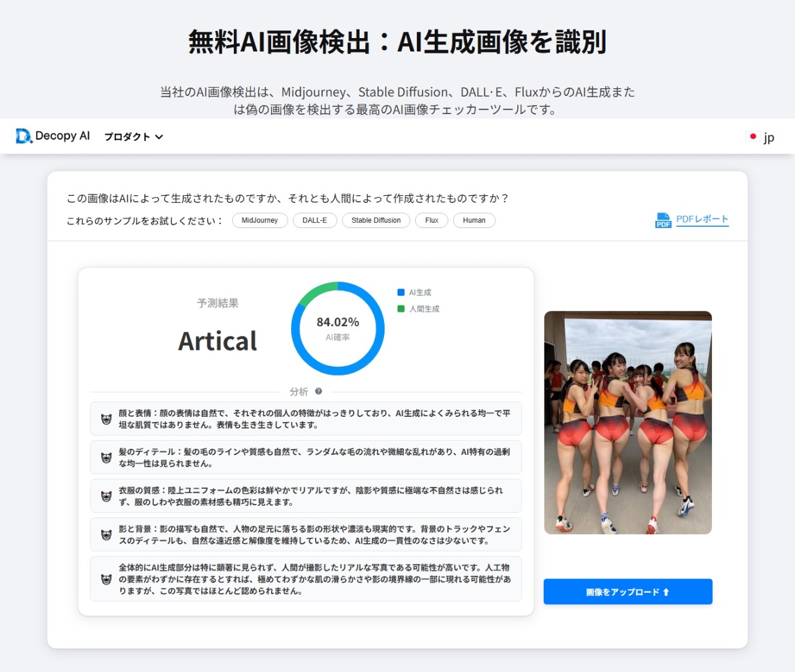Image resolution: width=795 pixels, height=672 pixels.
Task: Click the Japan flag icon
Action: [752, 137]
